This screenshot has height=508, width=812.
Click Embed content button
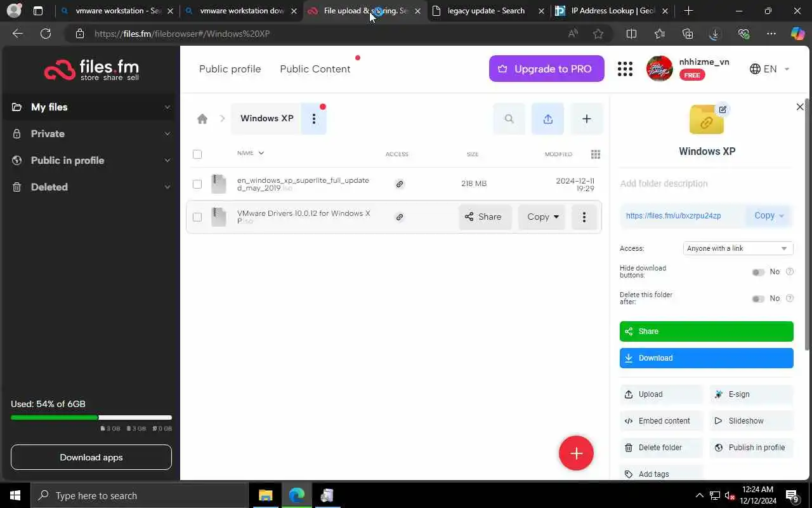tap(660, 421)
